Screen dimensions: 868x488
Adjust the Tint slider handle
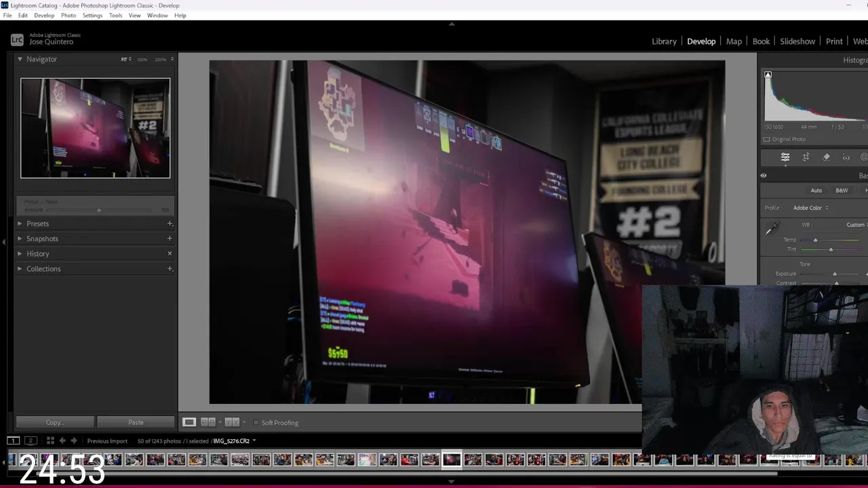click(x=831, y=249)
